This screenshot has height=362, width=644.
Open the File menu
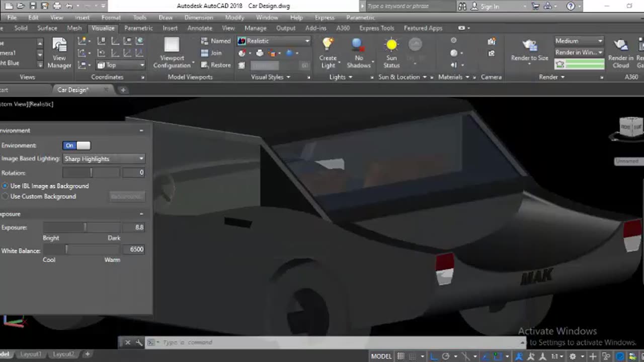[x=12, y=18]
